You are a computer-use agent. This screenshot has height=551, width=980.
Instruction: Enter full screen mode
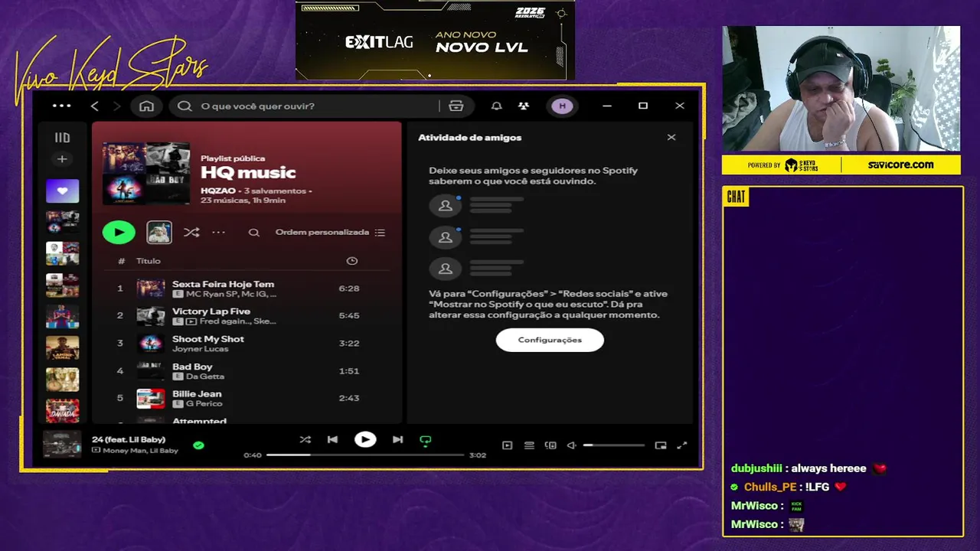682,445
